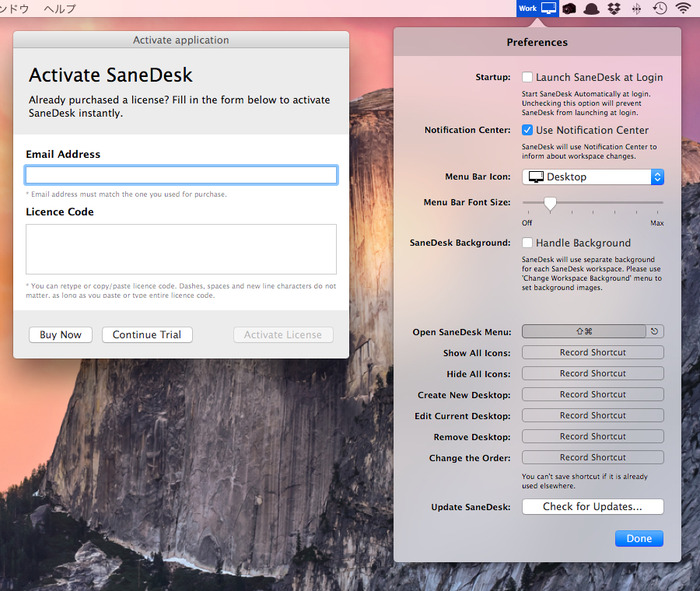
Task: Click Done in Preferences
Action: [639, 538]
